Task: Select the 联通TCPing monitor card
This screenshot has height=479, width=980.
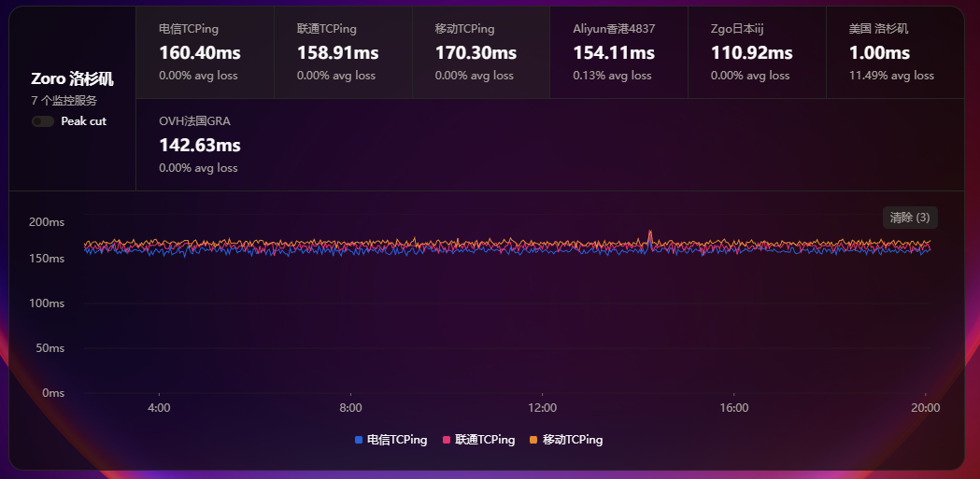Action: 342,52
